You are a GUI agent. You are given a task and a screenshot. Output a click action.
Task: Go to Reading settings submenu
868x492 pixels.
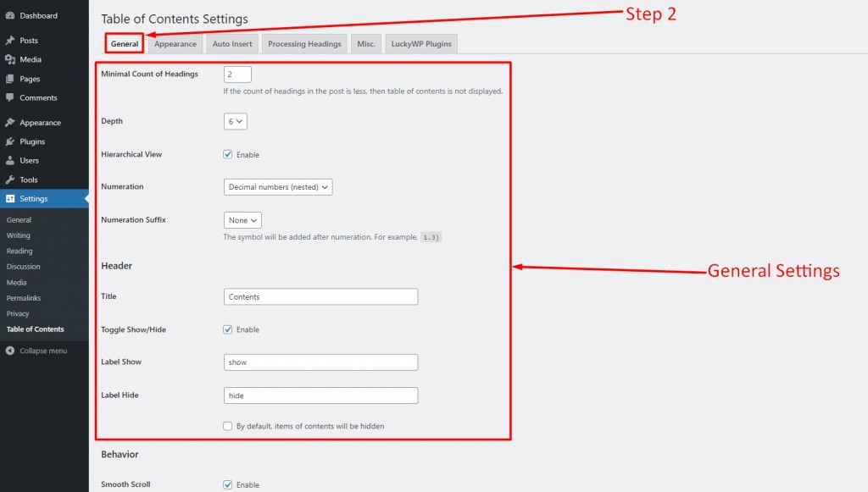click(x=19, y=251)
